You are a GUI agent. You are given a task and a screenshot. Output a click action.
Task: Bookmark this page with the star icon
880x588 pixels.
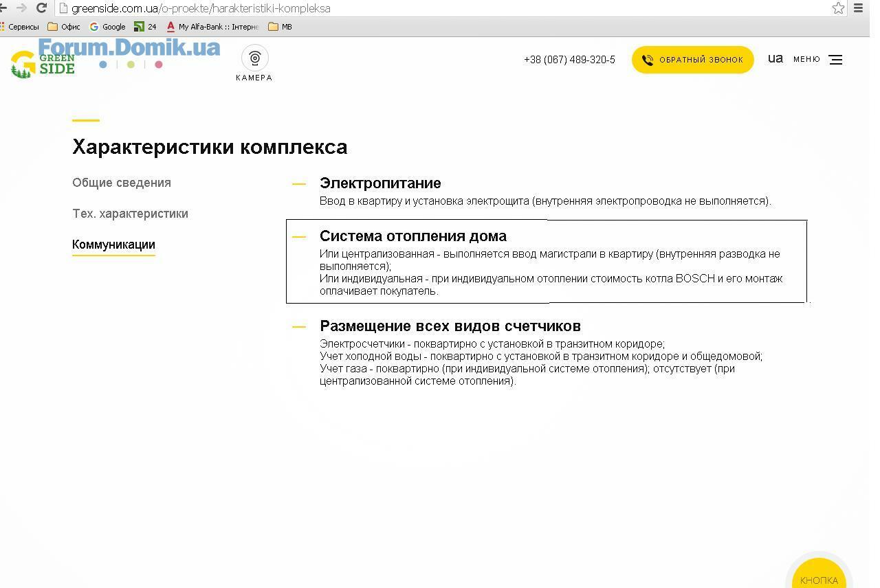pos(838,8)
